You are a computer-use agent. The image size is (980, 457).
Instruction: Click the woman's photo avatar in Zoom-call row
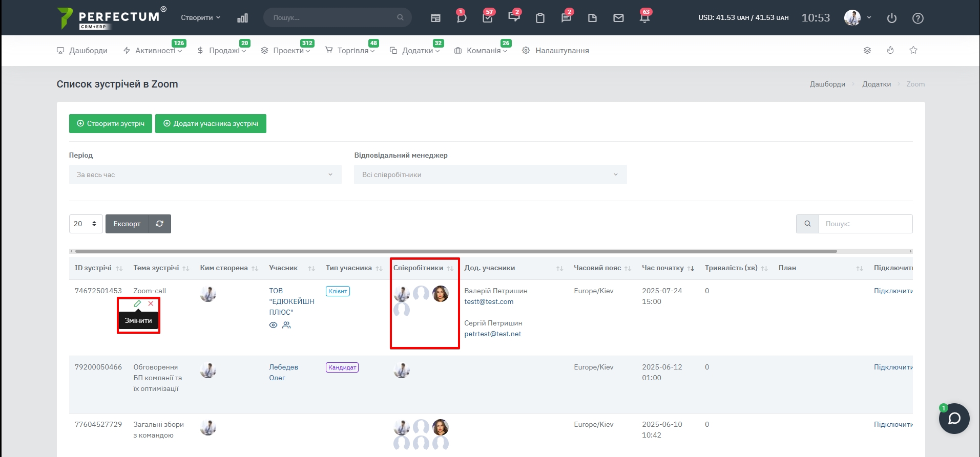[441, 293]
